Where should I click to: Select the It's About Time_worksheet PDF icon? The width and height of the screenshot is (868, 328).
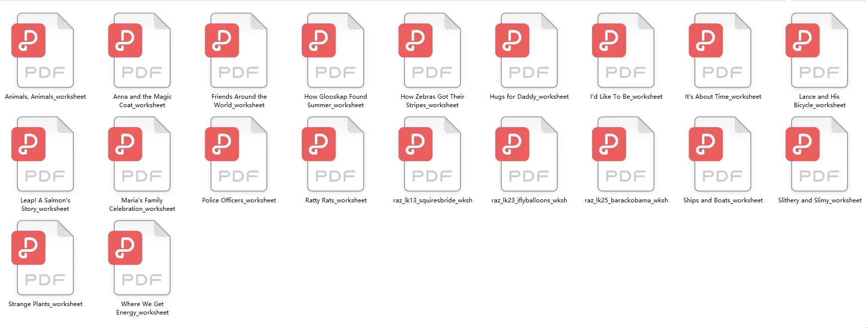[720, 50]
